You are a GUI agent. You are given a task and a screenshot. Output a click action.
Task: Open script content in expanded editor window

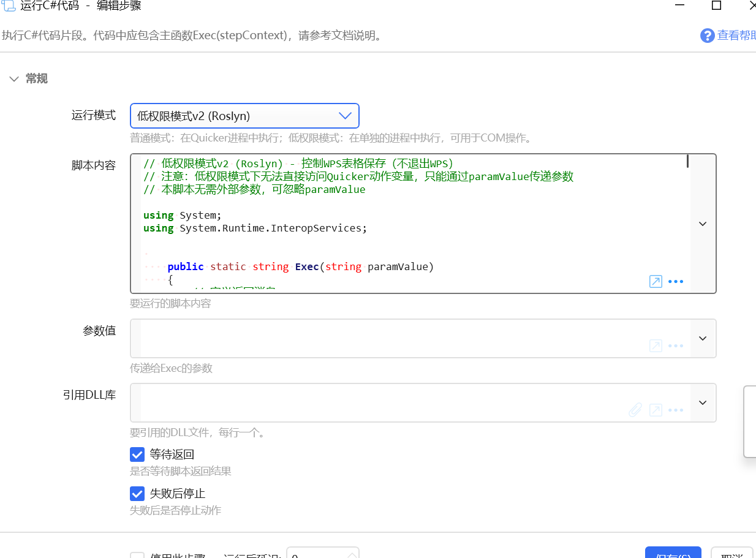click(x=656, y=282)
